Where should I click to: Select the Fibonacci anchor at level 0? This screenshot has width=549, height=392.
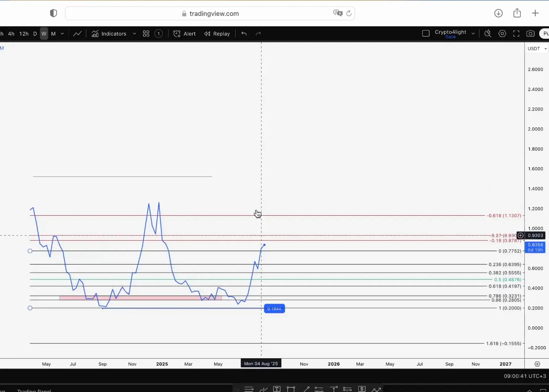(x=30, y=251)
